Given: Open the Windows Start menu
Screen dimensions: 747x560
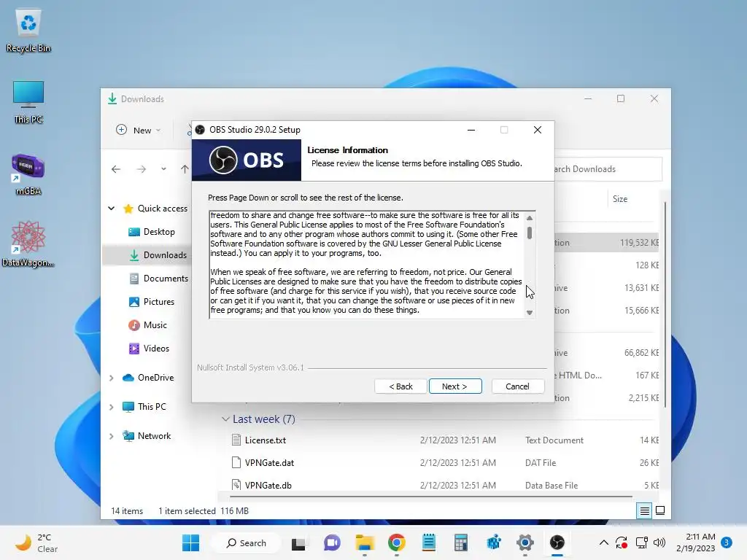Looking at the screenshot, I should pos(190,542).
